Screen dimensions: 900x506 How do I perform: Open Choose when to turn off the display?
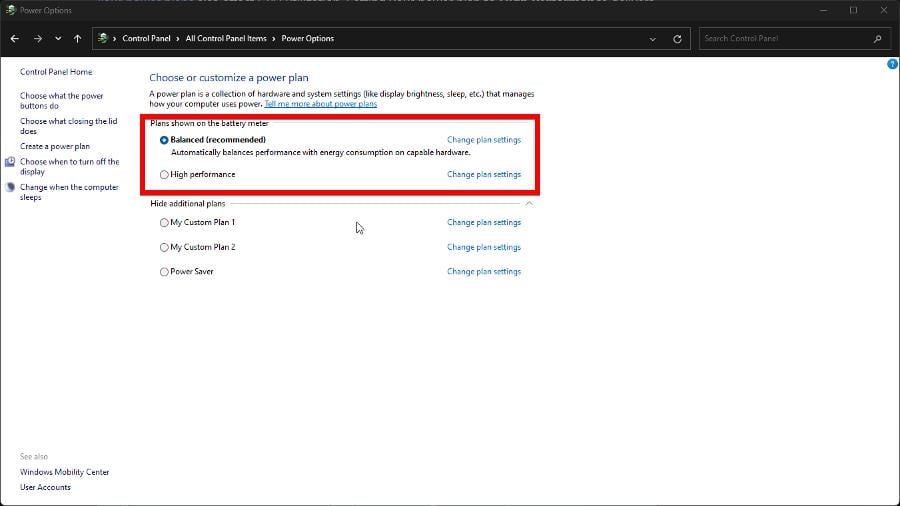pyautogui.click(x=69, y=166)
